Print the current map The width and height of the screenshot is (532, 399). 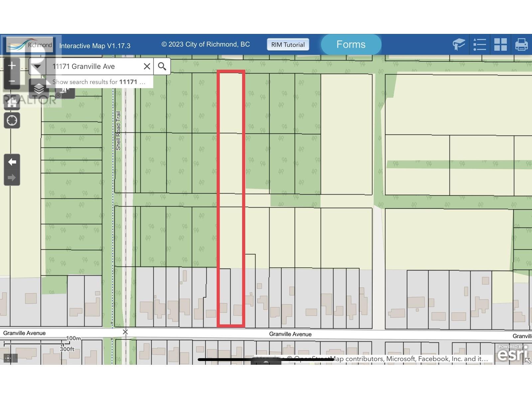(521, 44)
